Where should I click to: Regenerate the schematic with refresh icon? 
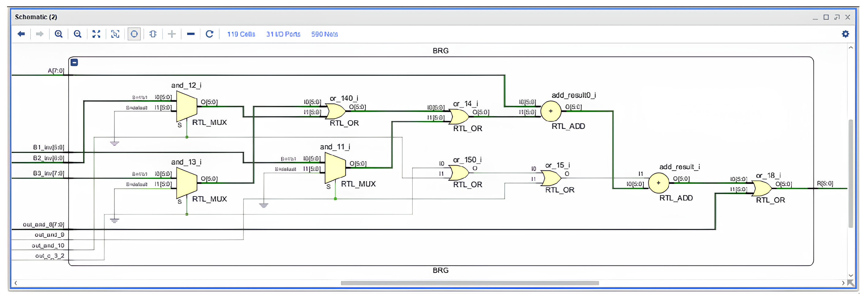pyautogui.click(x=209, y=34)
